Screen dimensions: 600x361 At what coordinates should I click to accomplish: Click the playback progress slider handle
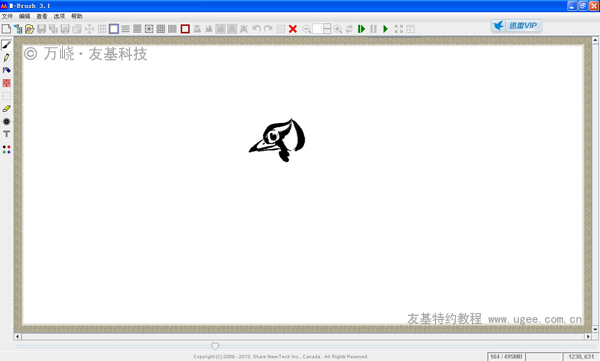215,346
